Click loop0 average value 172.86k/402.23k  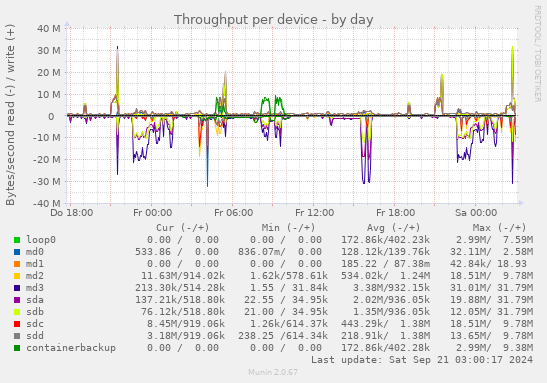pyautogui.click(x=385, y=240)
